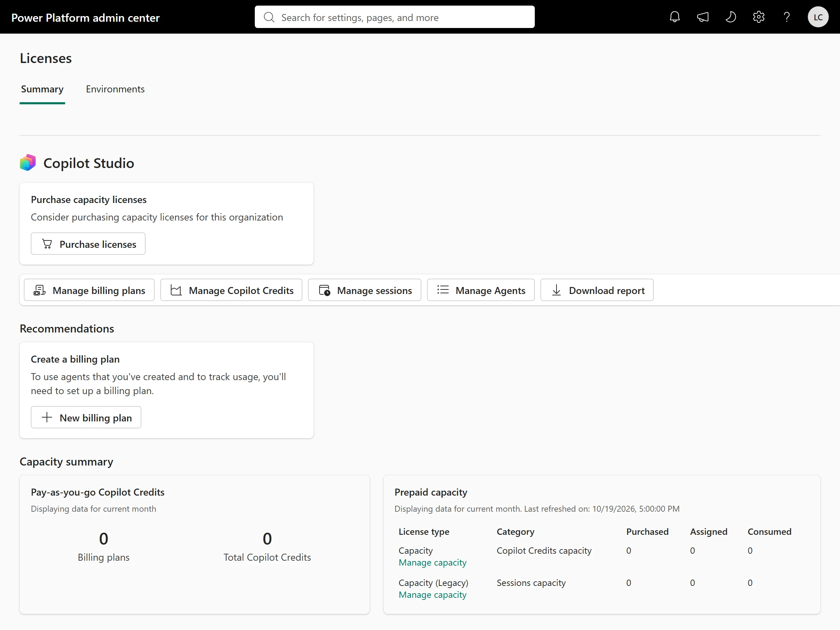Open Manage Agents

pyautogui.click(x=481, y=290)
